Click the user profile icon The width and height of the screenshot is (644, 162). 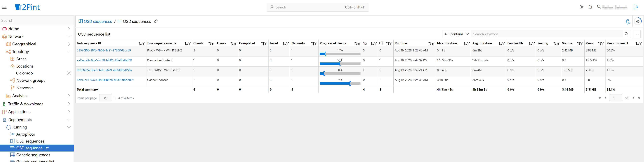[x=599, y=7]
